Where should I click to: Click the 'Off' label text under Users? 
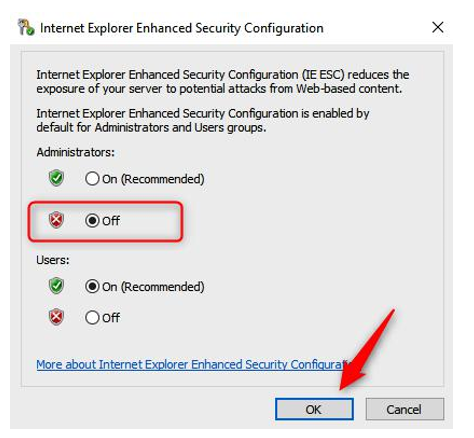[x=111, y=318]
